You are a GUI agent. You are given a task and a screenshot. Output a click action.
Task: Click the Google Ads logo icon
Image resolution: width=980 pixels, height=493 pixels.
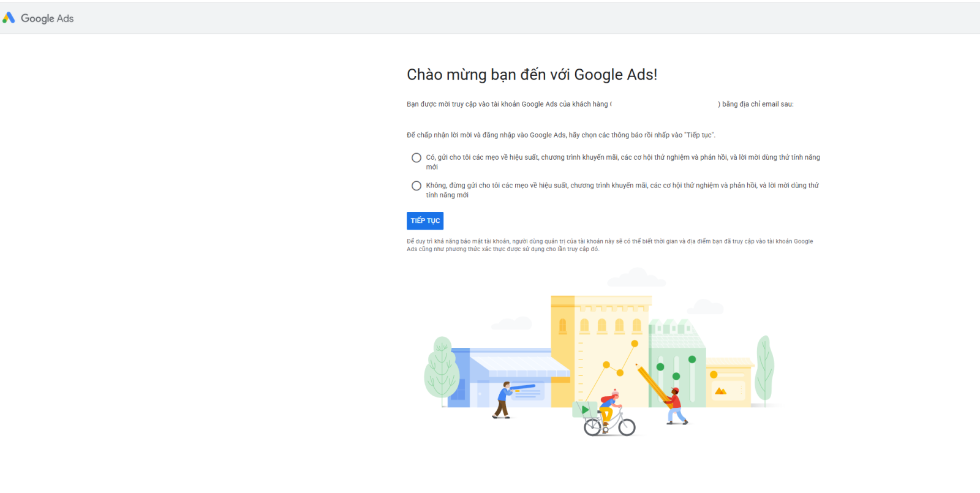(x=9, y=18)
